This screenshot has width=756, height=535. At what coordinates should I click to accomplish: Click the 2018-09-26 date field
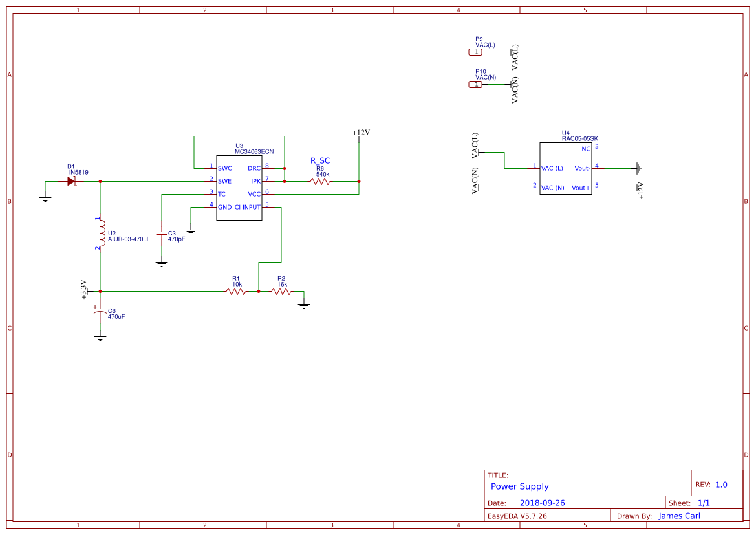coord(542,503)
